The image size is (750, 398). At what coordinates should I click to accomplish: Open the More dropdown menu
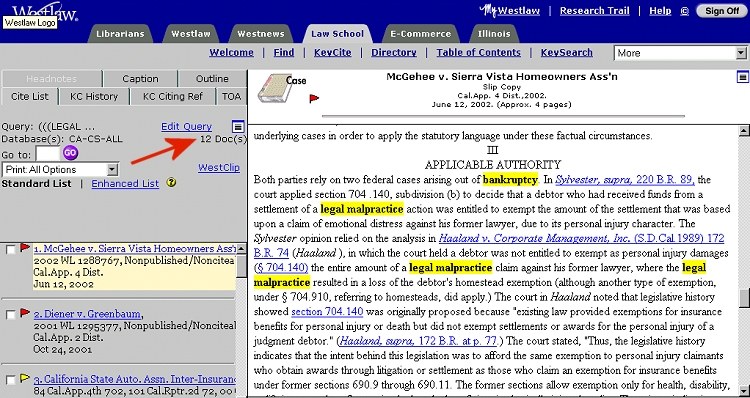click(x=680, y=53)
